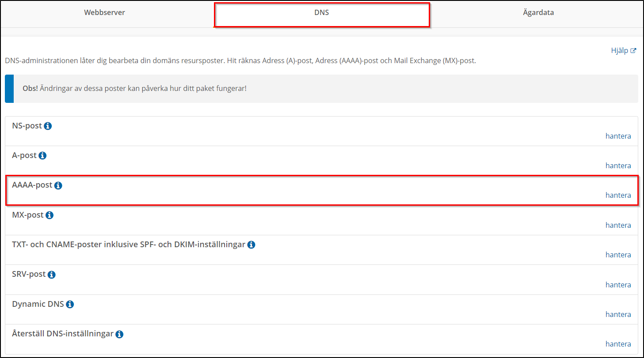
Task: Click hantera for NS-post
Action: (x=618, y=136)
